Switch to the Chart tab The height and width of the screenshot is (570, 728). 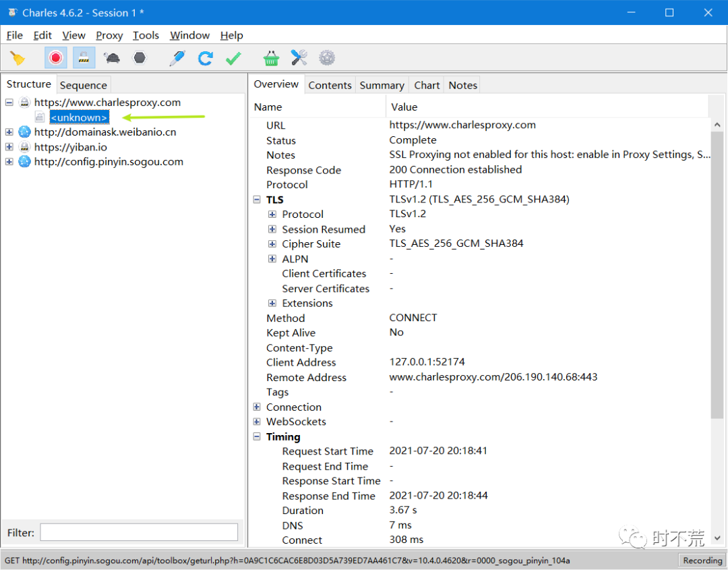(x=427, y=85)
